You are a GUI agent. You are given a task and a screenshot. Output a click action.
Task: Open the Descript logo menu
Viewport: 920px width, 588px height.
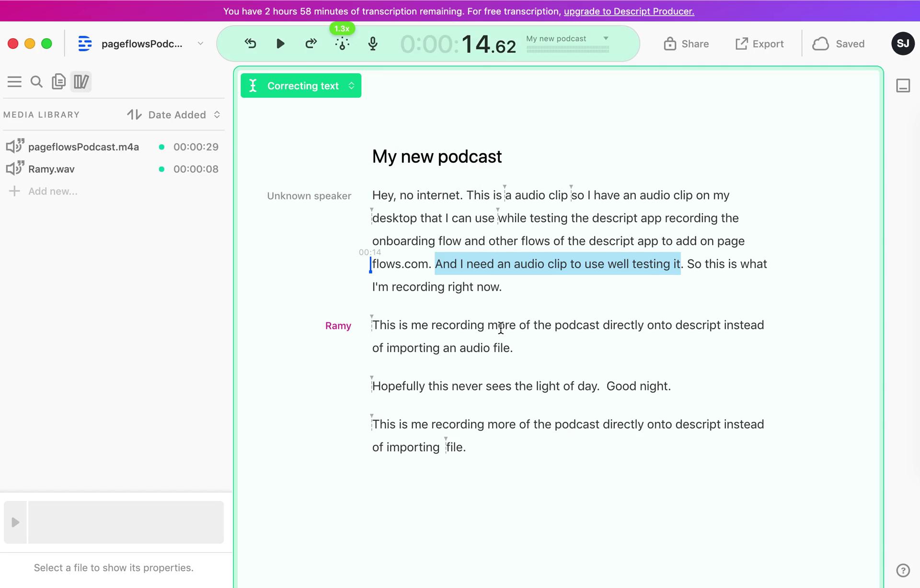(x=85, y=44)
